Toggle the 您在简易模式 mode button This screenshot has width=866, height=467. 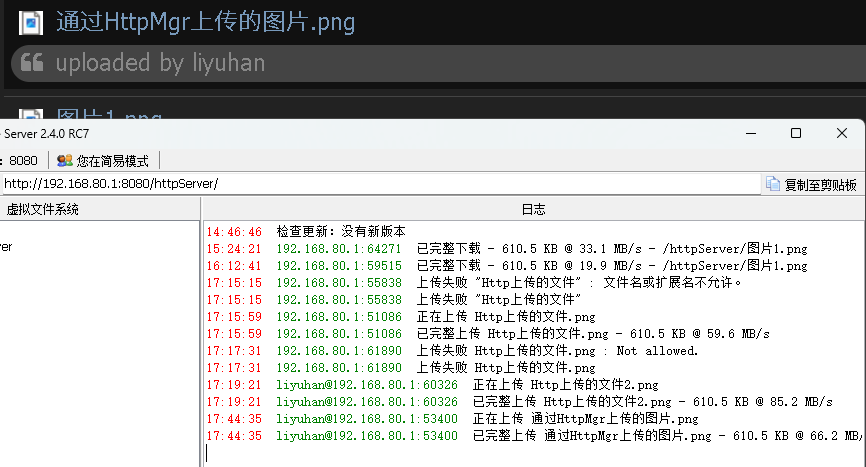pyautogui.click(x=104, y=161)
